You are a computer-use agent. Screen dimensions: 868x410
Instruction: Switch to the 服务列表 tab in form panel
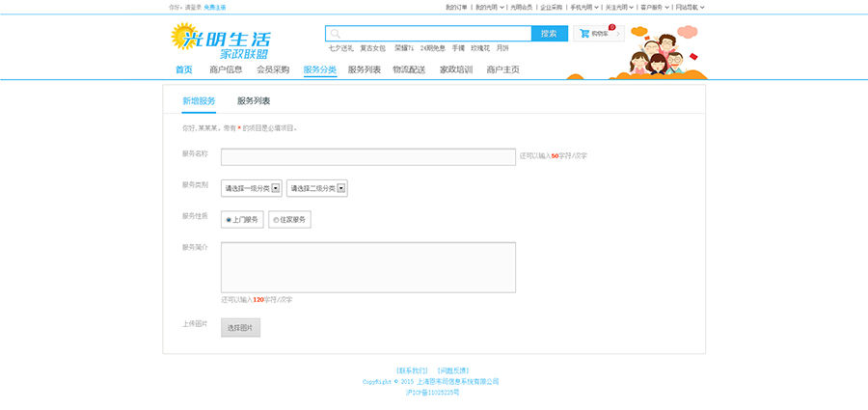point(254,100)
